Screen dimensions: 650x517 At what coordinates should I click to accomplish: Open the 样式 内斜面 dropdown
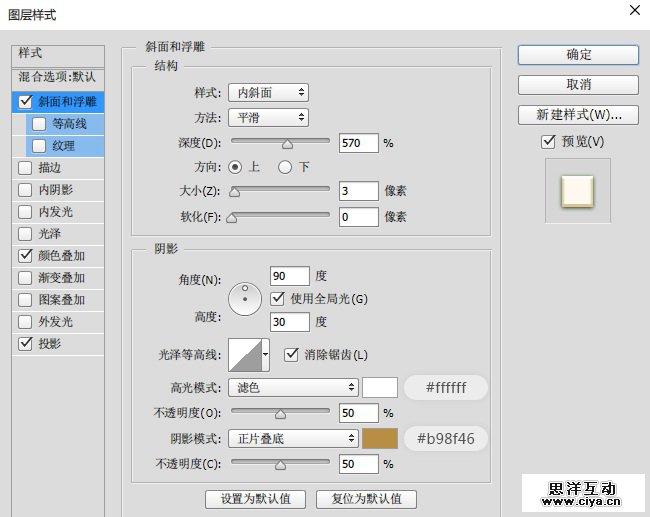coord(267,93)
